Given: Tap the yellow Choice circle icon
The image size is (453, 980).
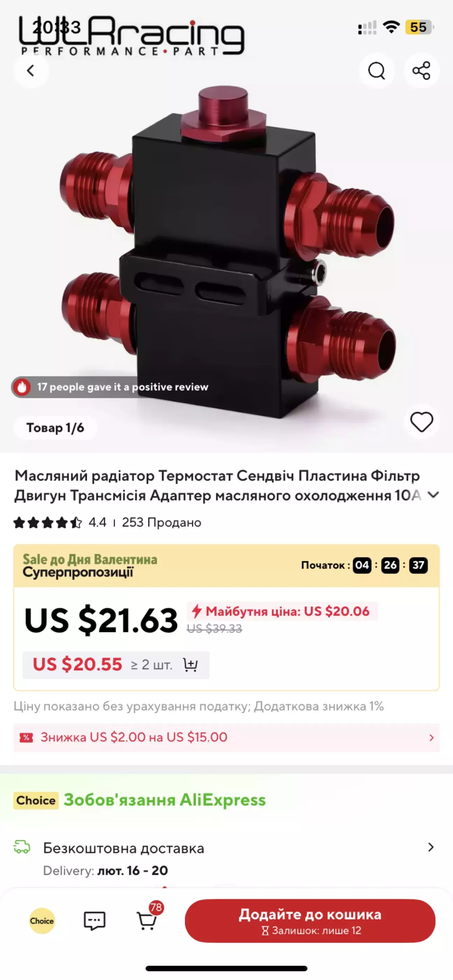Looking at the screenshot, I should pyautogui.click(x=42, y=921).
